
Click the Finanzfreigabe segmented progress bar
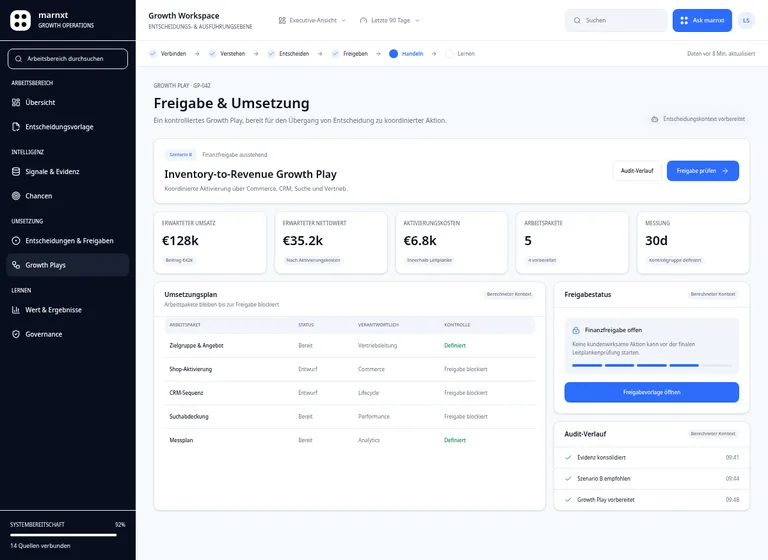(651, 365)
